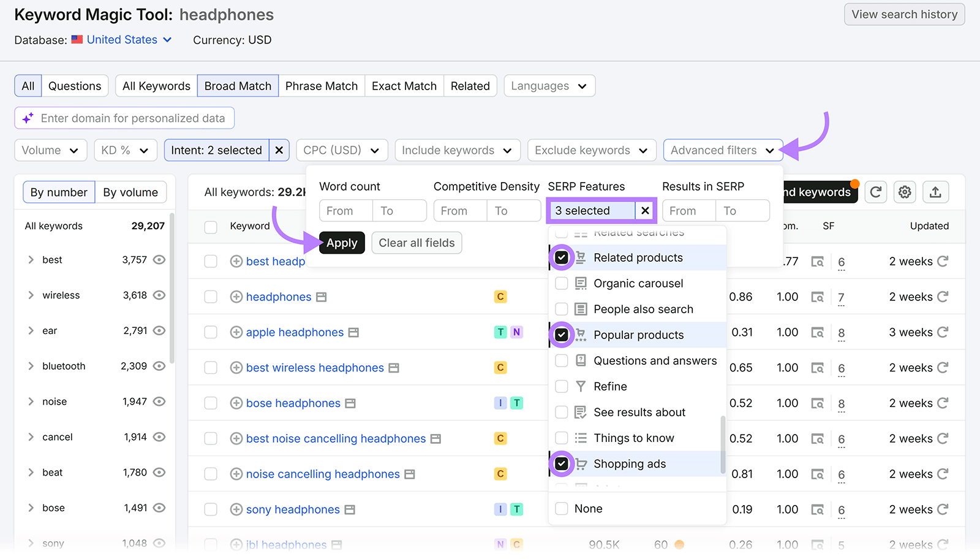Image resolution: width=980 pixels, height=559 pixels.
Task: Toggle eye icon for 'bluetooth' group
Action: (x=159, y=366)
